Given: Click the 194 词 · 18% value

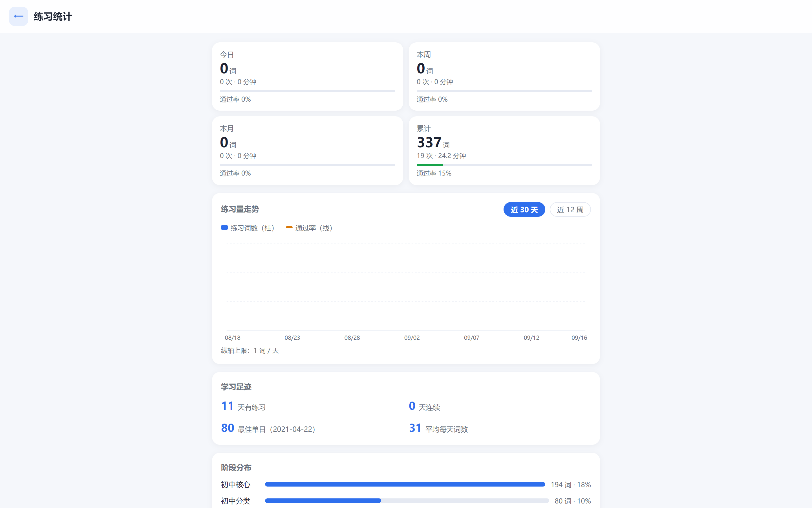Looking at the screenshot, I should [x=570, y=485].
